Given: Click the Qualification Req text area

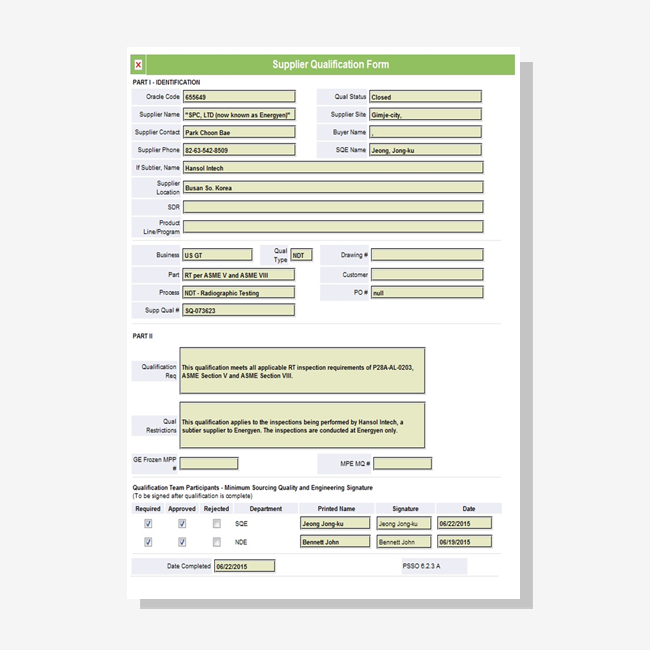Looking at the screenshot, I should (x=302, y=371).
